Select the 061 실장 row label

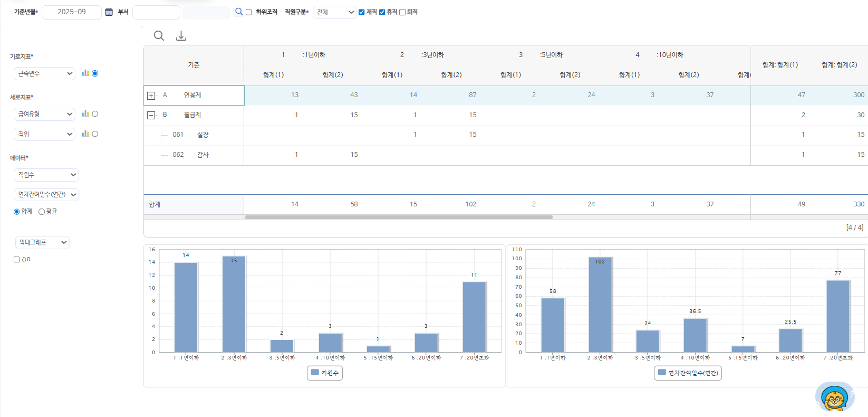pos(190,135)
